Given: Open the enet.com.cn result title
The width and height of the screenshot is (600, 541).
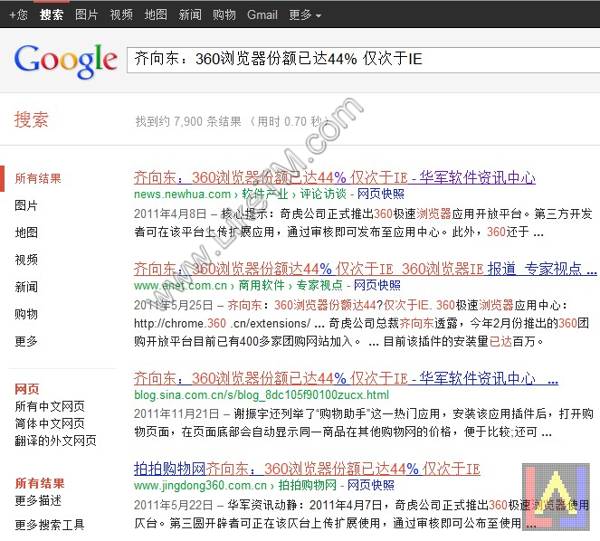Looking at the screenshot, I should pyautogui.click(x=365, y=269).
